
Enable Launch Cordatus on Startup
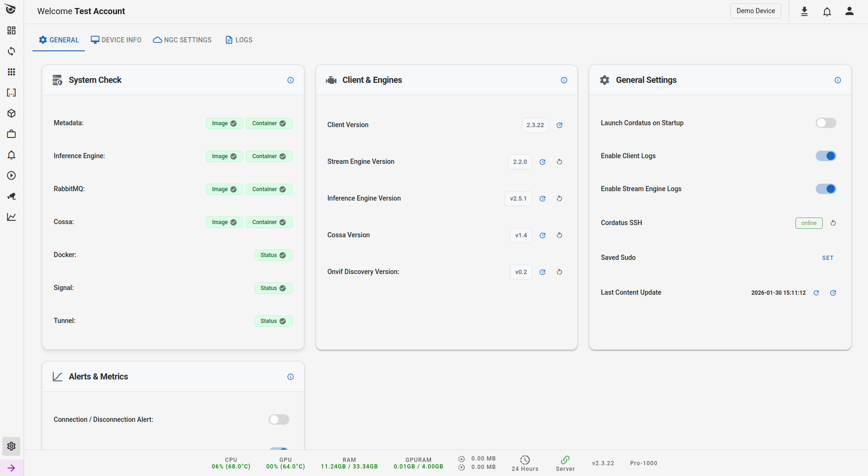826,123
